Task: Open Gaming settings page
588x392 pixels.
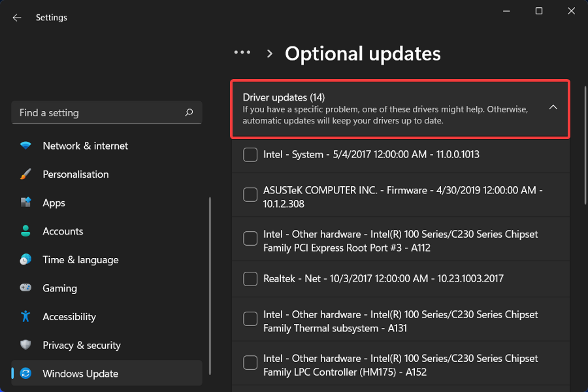Action: (107, 288)
